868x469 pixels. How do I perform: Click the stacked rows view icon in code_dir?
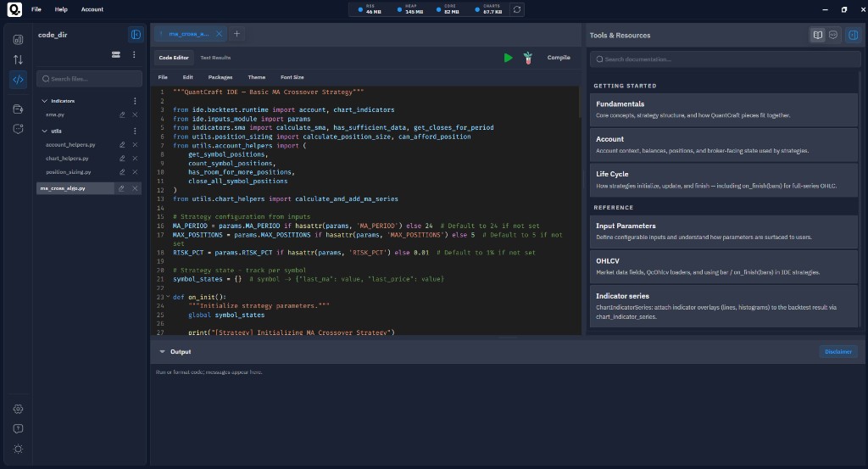(x=115, y=54)
